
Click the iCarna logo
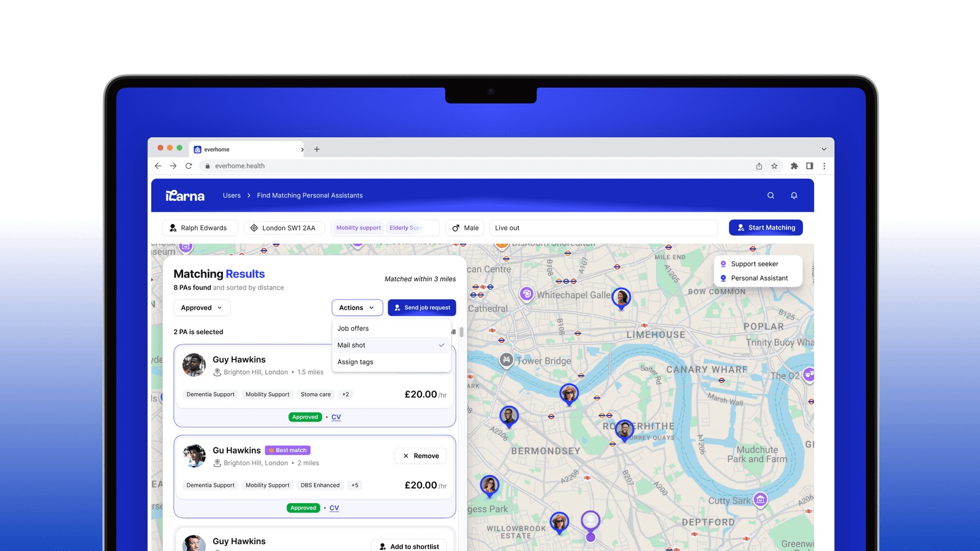(185, 195)
